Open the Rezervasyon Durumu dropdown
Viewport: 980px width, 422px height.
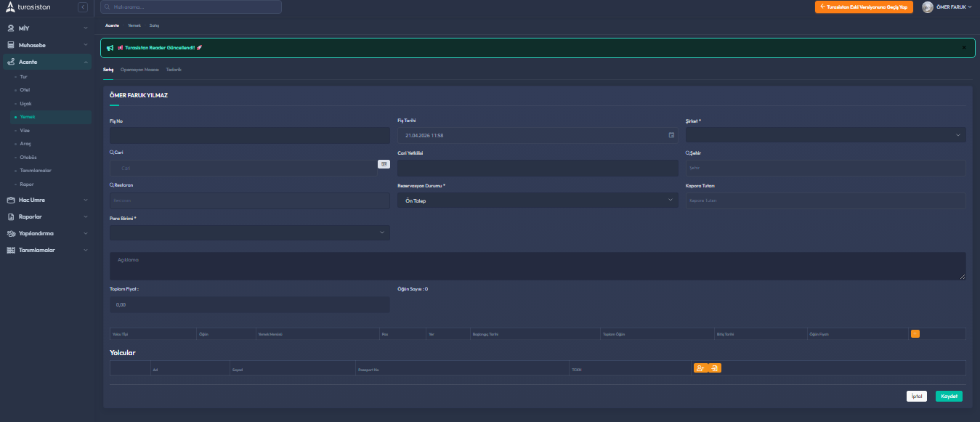pos(538,200)
